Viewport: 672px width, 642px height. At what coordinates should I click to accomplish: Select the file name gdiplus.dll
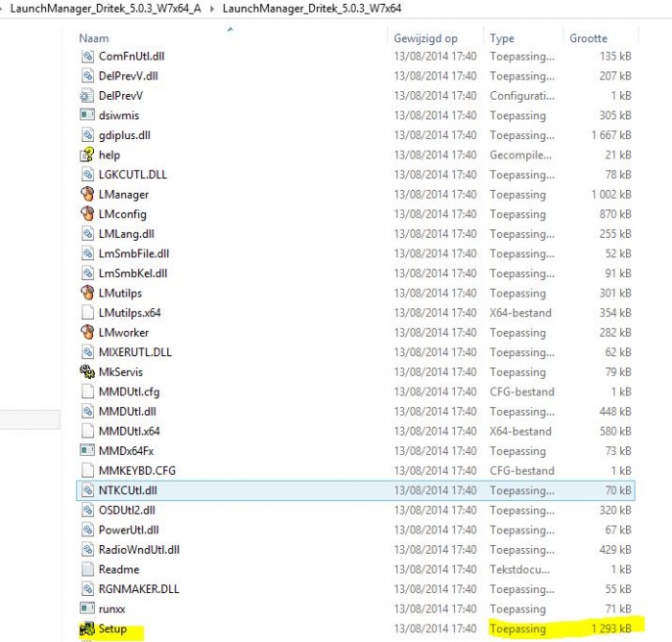click(125, 135)
